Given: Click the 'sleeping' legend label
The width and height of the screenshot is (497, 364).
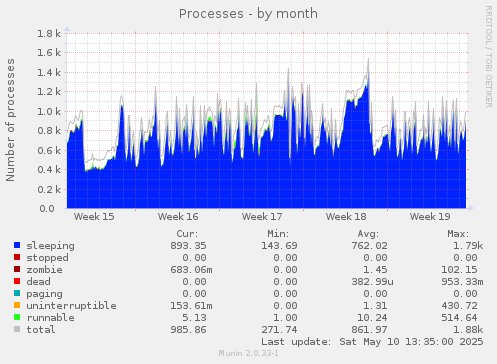Looking at the screenshot, I should click(51, 246).
